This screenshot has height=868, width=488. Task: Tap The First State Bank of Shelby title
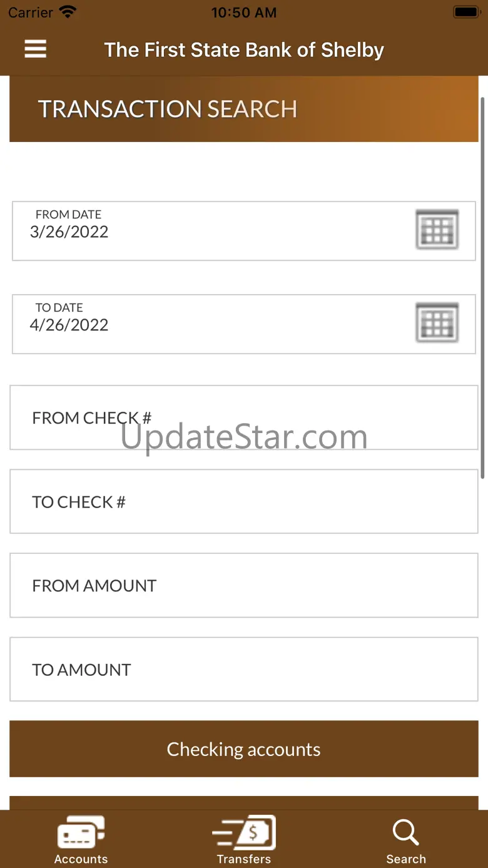pos(244,49)
